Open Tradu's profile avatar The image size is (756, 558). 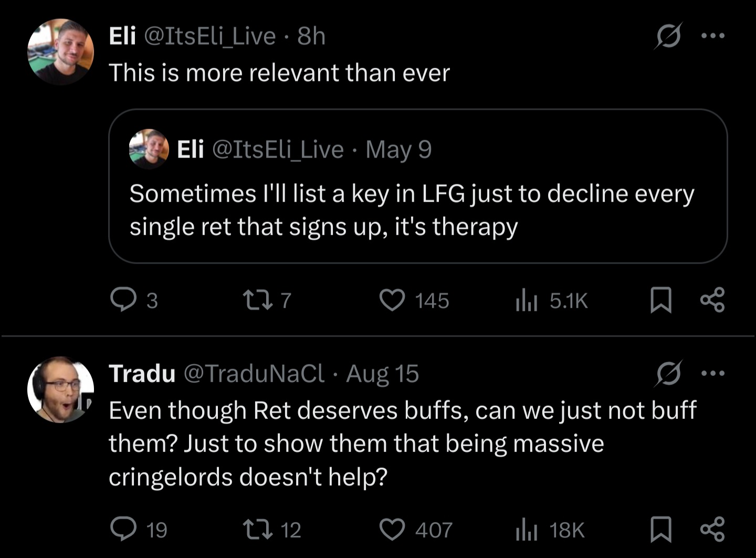pos(60,389)
